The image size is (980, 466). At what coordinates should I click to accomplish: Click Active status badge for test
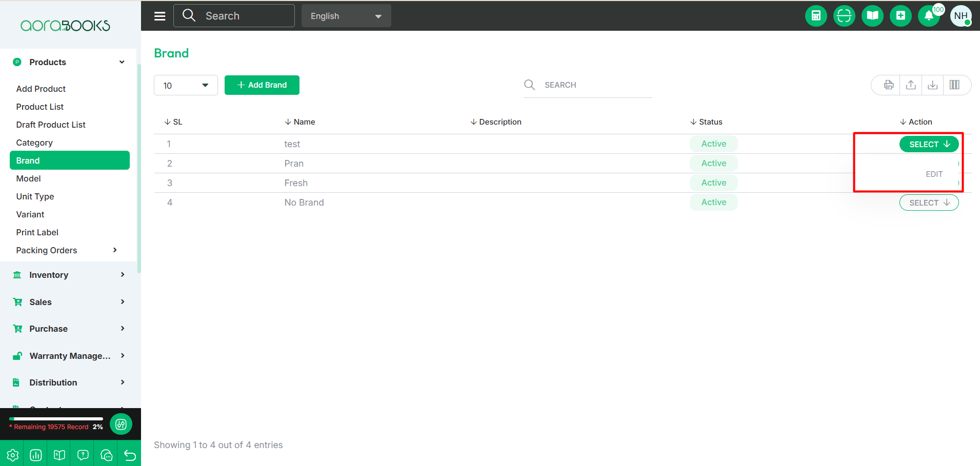tap(714, 144)
